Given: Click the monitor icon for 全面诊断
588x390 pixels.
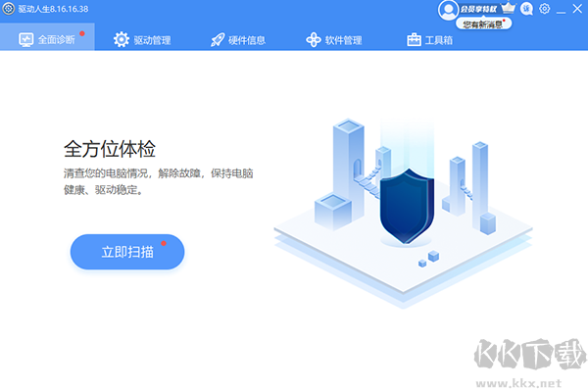Looking at the screenshot, I should 26,40.
